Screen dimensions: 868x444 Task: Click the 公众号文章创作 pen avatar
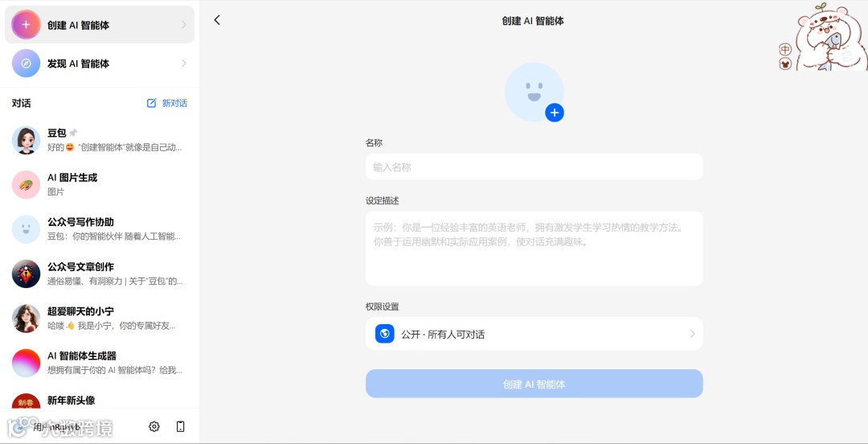(x=26, y=273)
